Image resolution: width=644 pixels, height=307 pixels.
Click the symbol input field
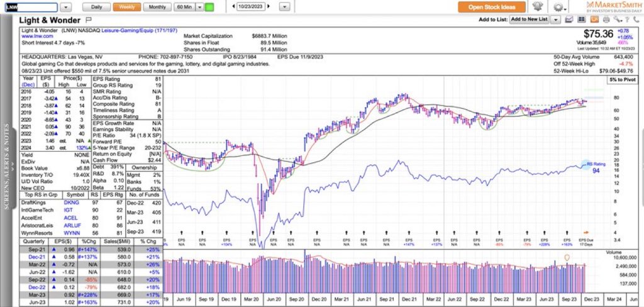click(31, 7)
